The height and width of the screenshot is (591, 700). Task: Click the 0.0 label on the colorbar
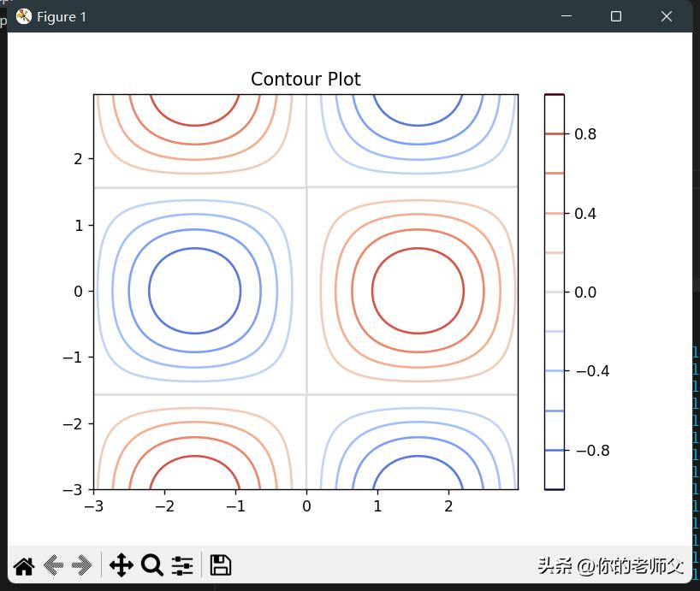pyautogui.click(x=584, y=292)
